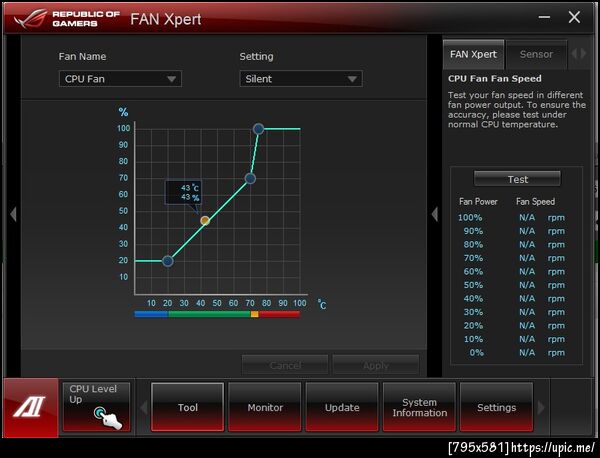The width and height of the screenshot is (600, 458).
Task: Open the Settings section
Action: click(x=496, y=407)
